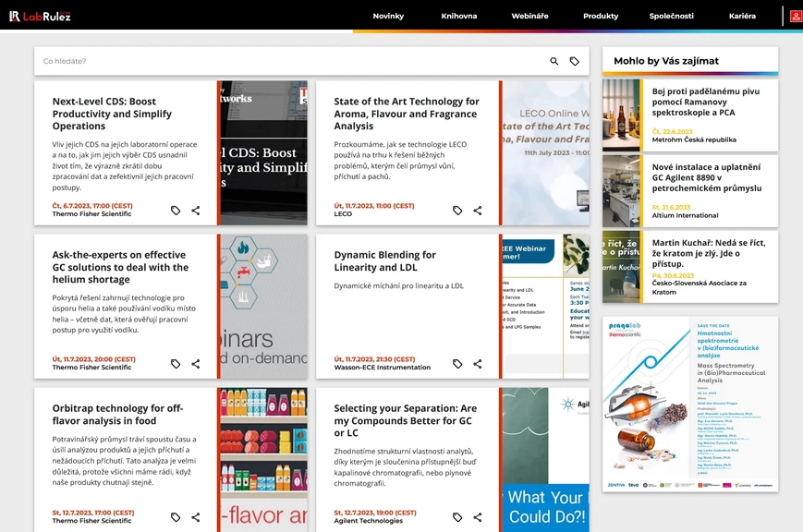Click 'Thermo Fisher Scientific' on Orbitrap card
Screen dimensions: 803x532
click(91, 521)
